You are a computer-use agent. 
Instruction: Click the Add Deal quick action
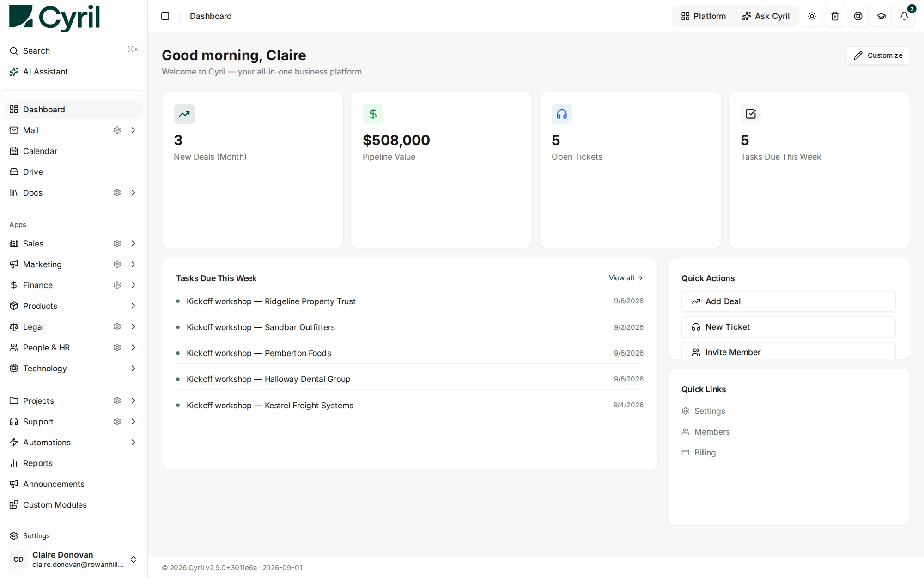point(788,301)
